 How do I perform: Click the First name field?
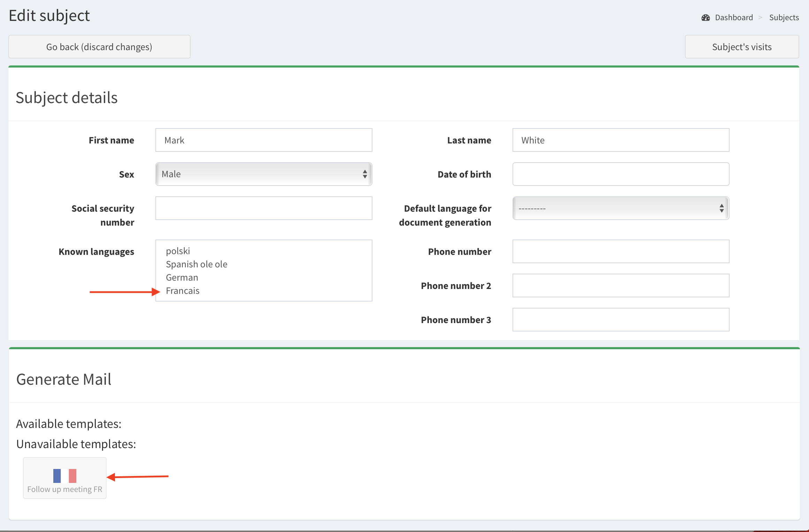(x=264, y=140)
